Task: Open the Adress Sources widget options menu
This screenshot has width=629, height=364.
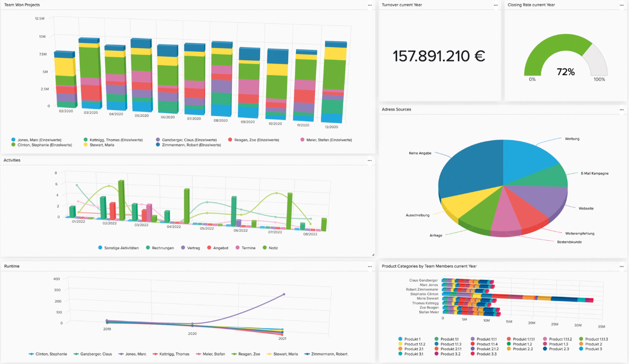Action: tap(622, 110)
